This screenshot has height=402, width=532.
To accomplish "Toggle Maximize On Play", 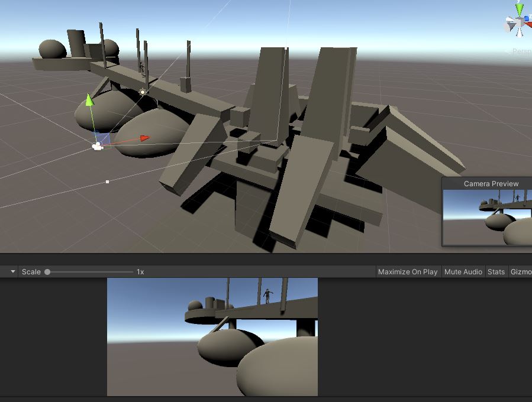I will (408, 272).
